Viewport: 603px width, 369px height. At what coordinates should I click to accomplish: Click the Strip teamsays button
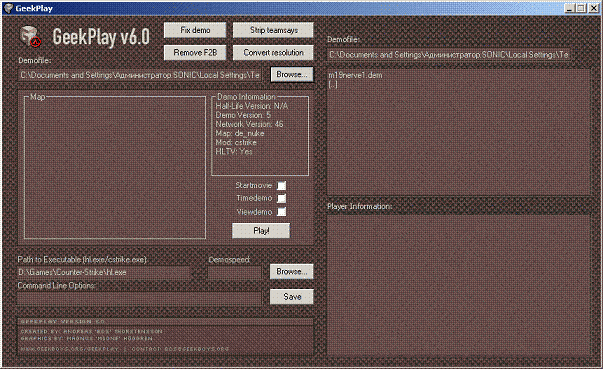coord(273,30)
